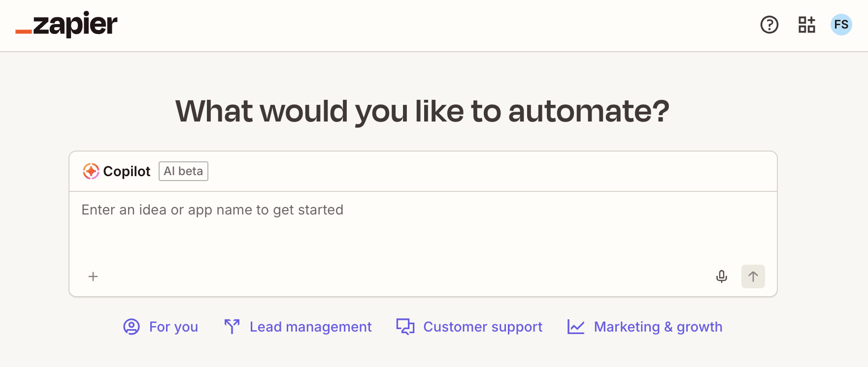Click the AI beta badge

[x=183, y=171]
